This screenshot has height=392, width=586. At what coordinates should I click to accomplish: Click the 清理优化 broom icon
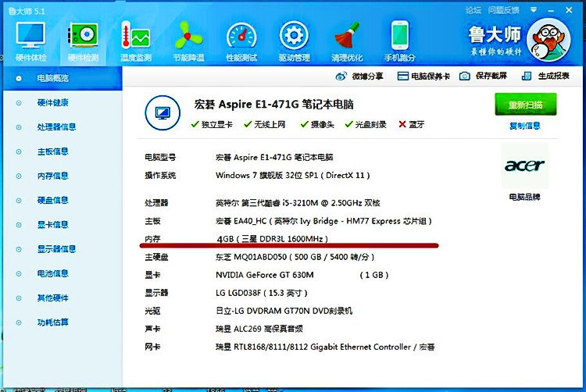[347, 39]
